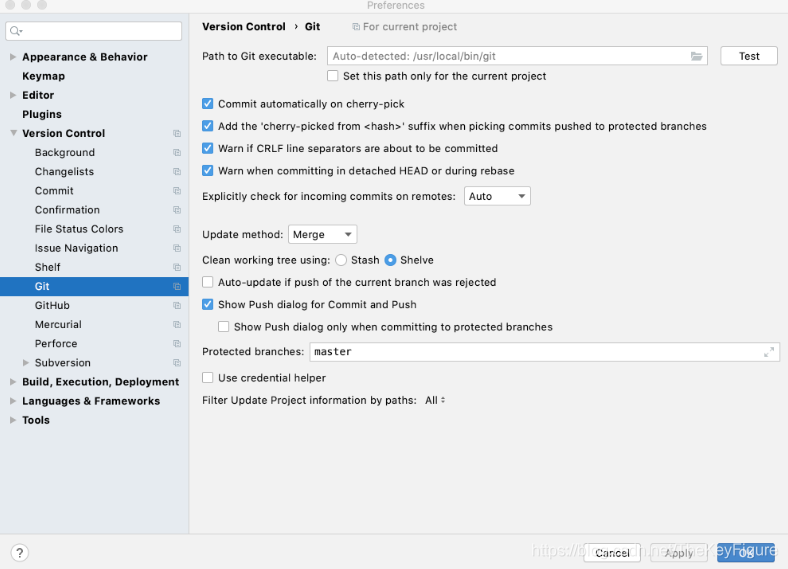Click project-level icon on Perforce row
The height and width of the screenshot is (569, 788).
[x=177, y=344]
